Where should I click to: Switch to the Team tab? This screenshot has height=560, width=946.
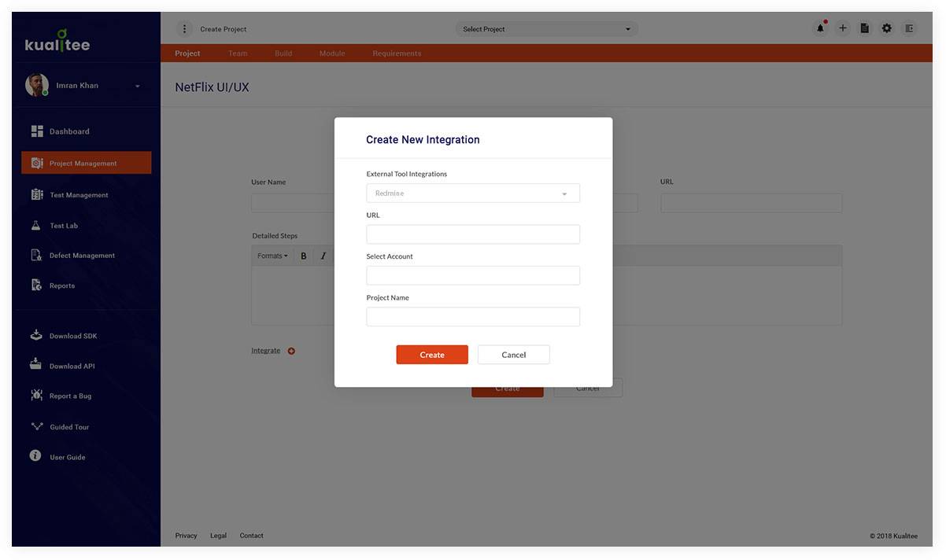[x=238, y=53]
